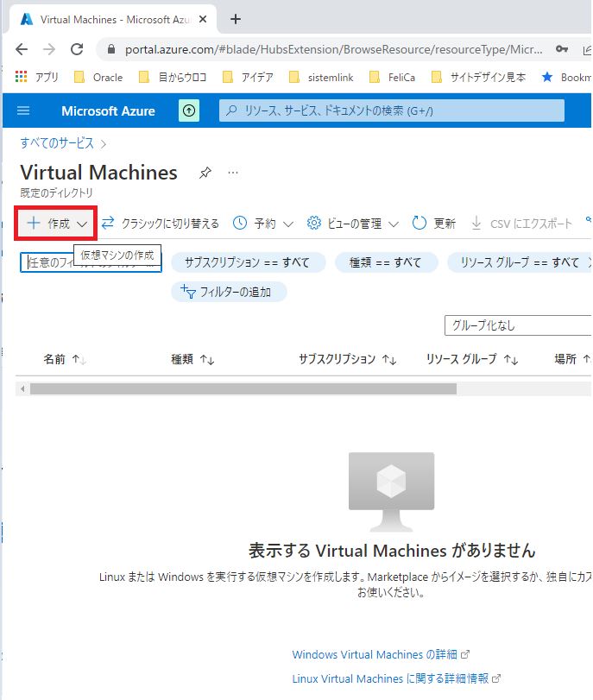Screen dimensions: 593x700
Task: Open the sistemlink bookmark folder
Action: click(x=321, y=77)
